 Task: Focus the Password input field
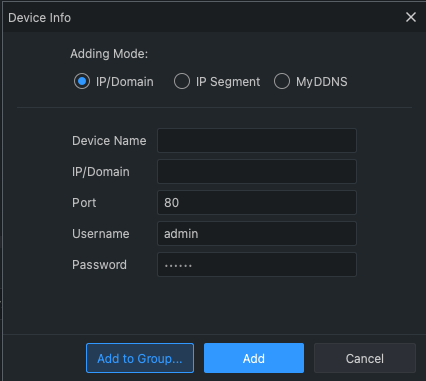click(x=257, y=265)
